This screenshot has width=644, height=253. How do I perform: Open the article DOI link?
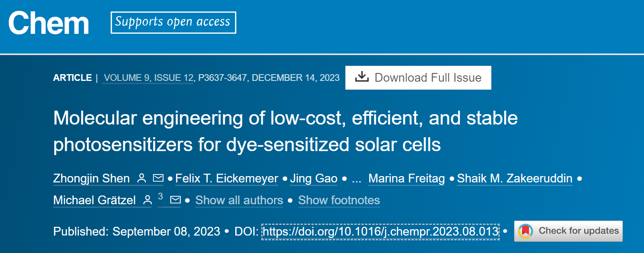coord(381,231)
